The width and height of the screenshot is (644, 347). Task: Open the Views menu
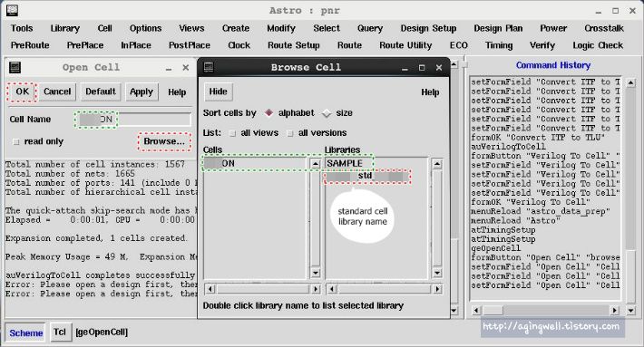pyautogui.click(x=191, y=28)
